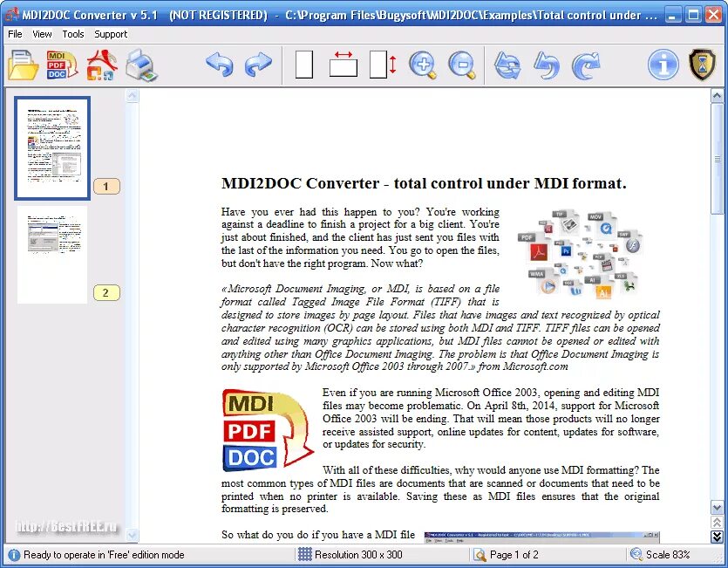Go to previous page with left blue arrow
The height and width of the screenshot is (568, 728).
(x=219, y=65)
